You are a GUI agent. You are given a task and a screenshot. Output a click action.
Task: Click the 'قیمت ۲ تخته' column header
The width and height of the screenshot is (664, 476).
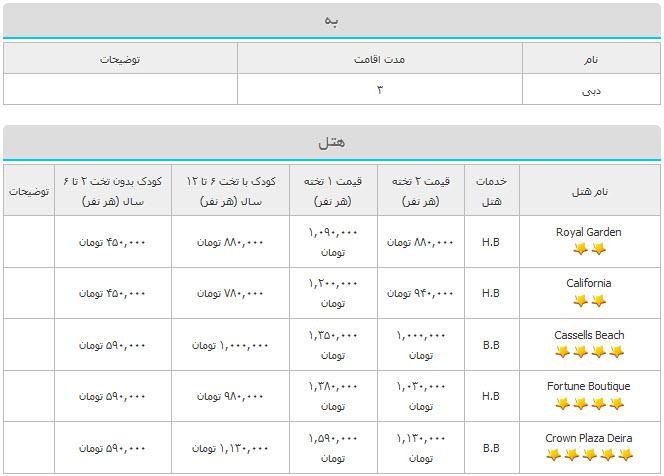[x=421, y=191]
